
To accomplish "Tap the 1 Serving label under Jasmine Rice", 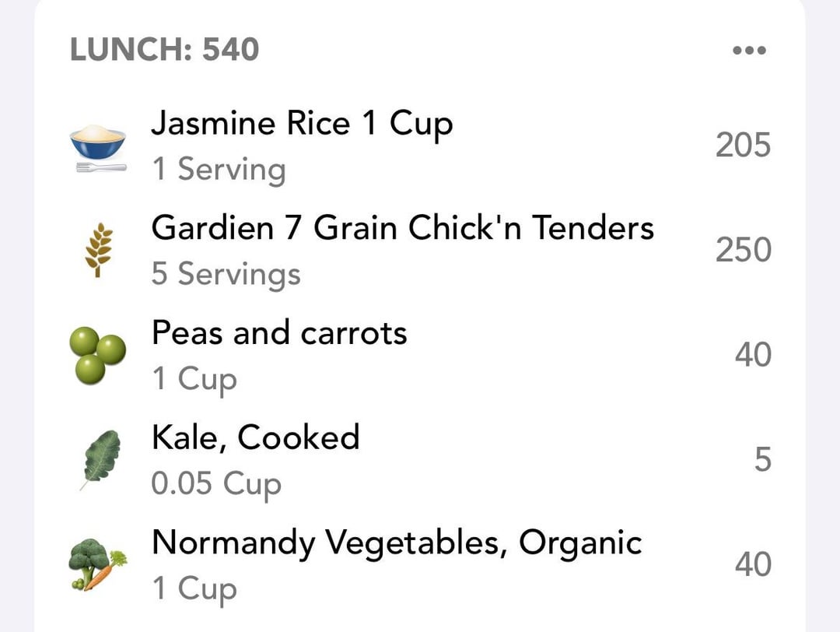I will [219, 169].
